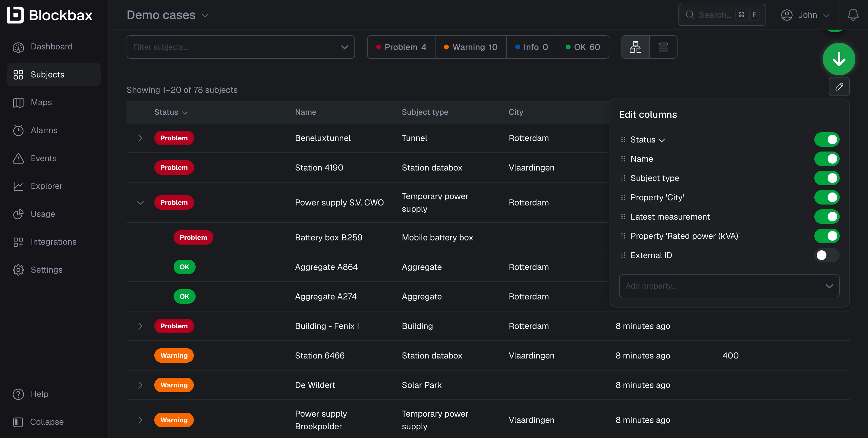This screenshot has width=868, height=438.
Task: Open Aggregate A274 subject
Action: coord(325,297)
